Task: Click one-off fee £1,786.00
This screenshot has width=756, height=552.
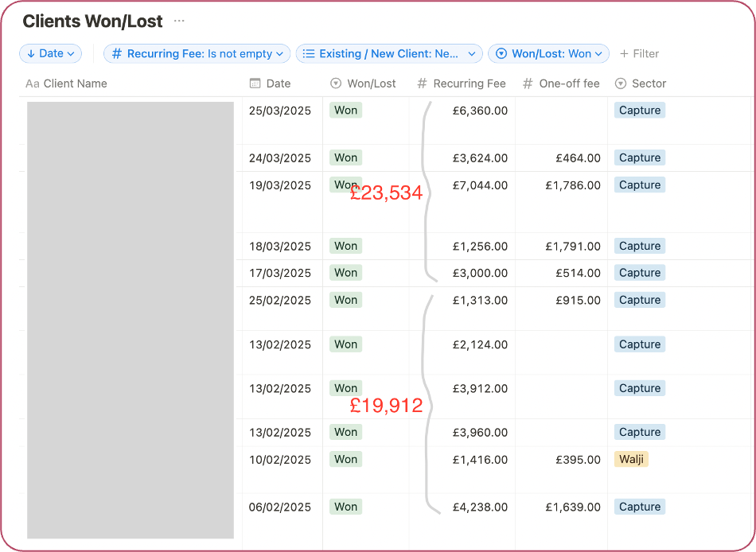Action: (x=573, y=185)
